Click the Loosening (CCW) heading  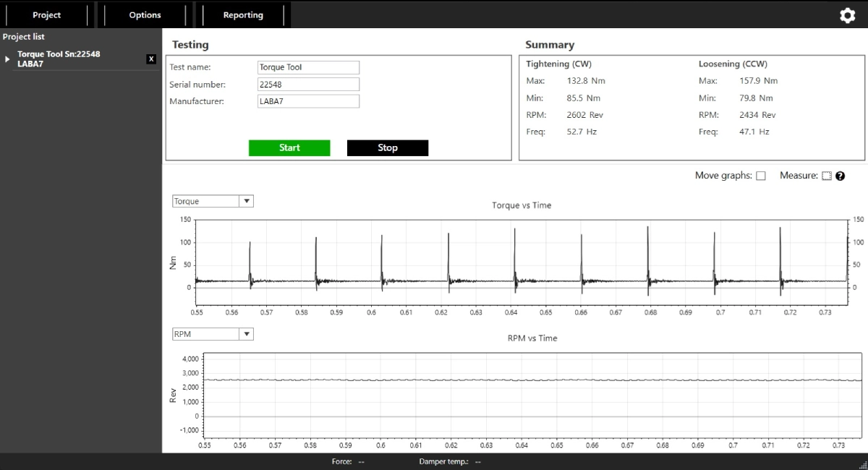[x=733, y=64]
